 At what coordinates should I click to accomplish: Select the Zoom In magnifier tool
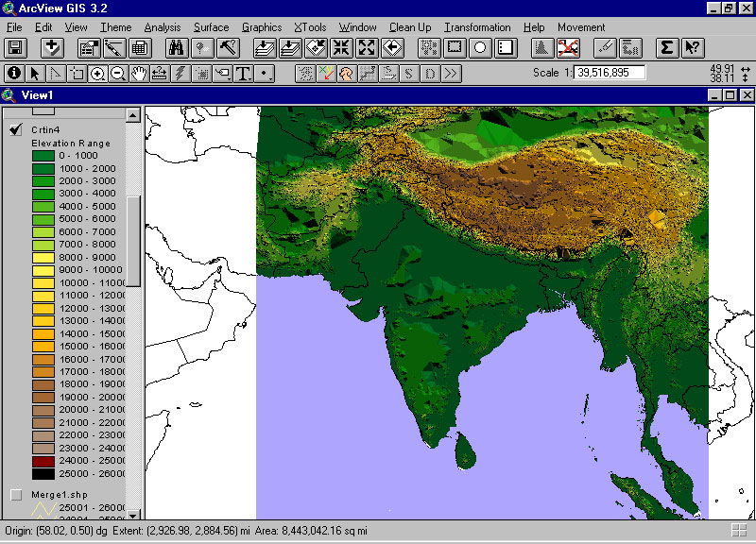tap(97, 73)
